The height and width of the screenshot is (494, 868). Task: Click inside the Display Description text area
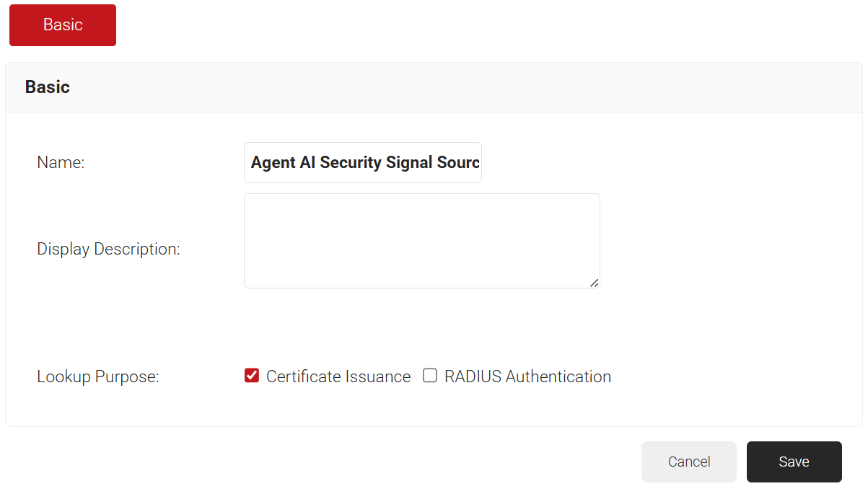point(422,241)
